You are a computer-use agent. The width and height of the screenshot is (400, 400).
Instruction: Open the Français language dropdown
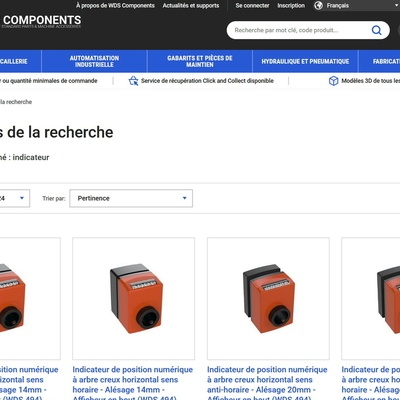357,6
